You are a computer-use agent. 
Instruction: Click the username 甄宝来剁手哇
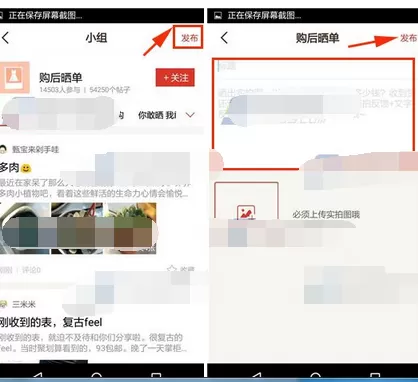coord(35,150)
